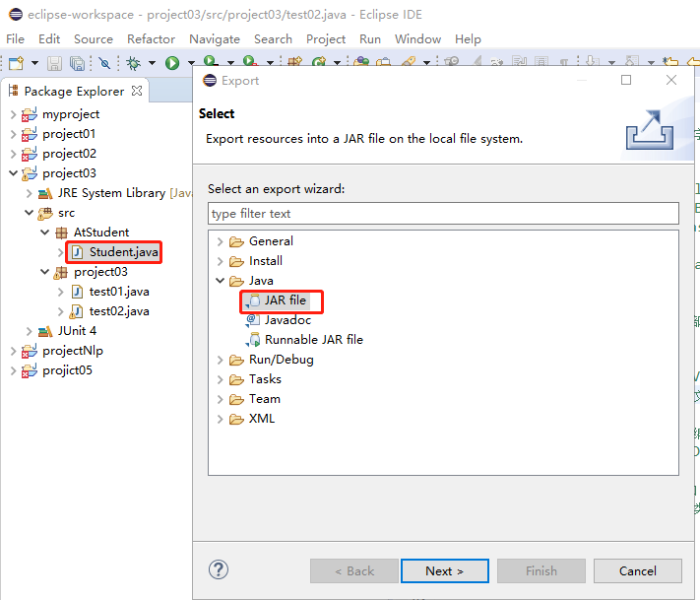Expand the myproject tree node
Screen dimensions: 700x600
pos(14,115)
